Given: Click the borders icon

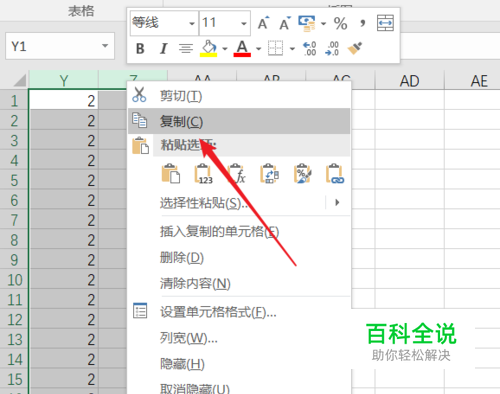Looking at the screenshot, I should click(275, 49).
